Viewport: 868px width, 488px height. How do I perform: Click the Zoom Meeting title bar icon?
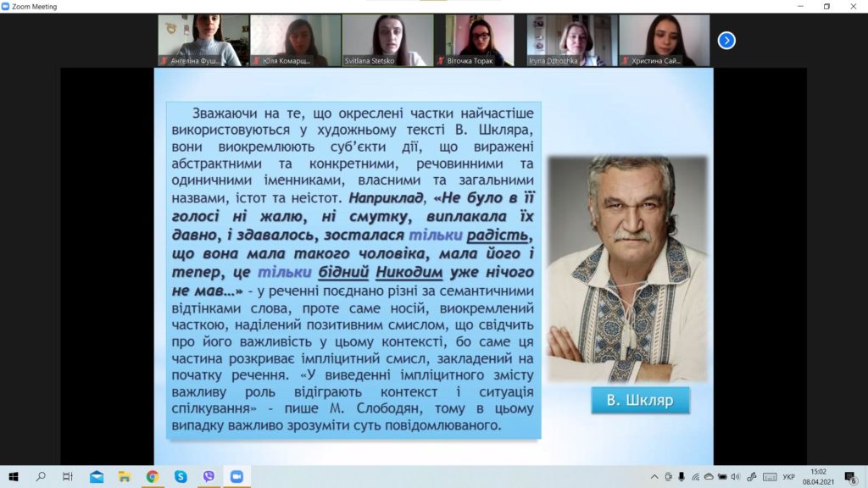pos(7,6)
